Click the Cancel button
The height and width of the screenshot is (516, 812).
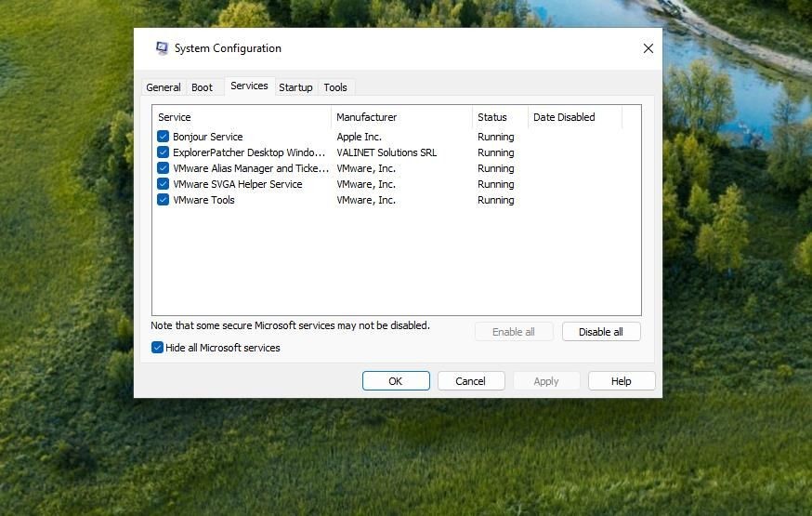point(471,381)
